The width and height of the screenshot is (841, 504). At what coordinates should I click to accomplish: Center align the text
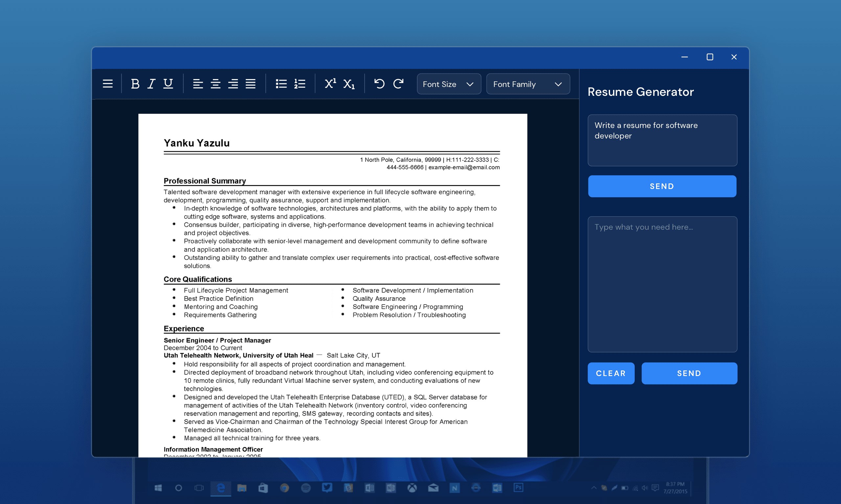[x=216, y=84]
